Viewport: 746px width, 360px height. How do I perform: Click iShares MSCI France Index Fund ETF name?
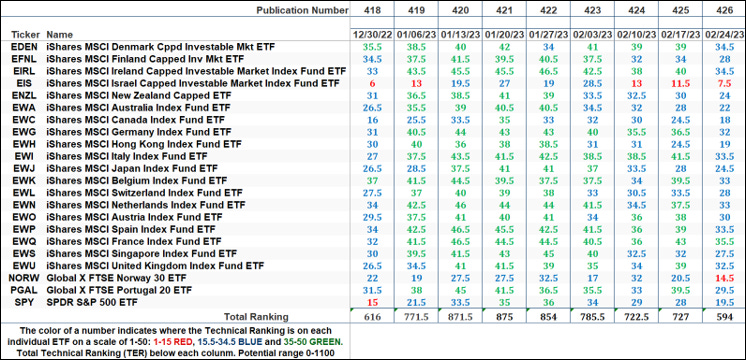pos(134,242)
